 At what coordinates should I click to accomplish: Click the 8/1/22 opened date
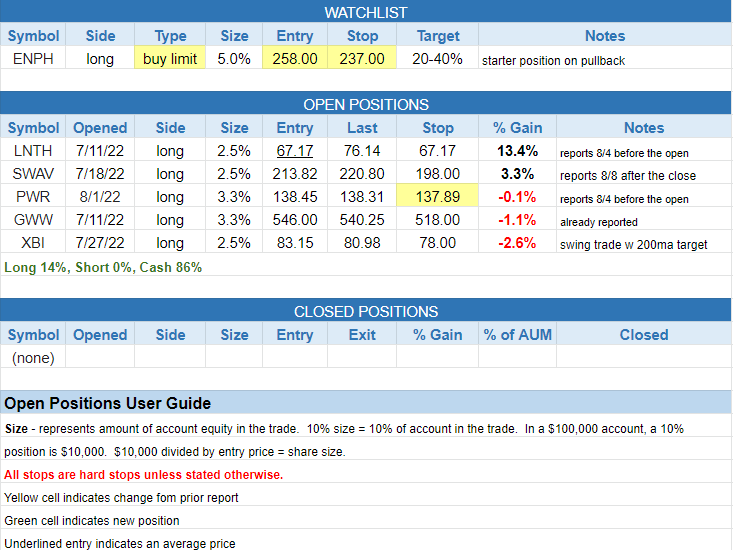(100, 197)
